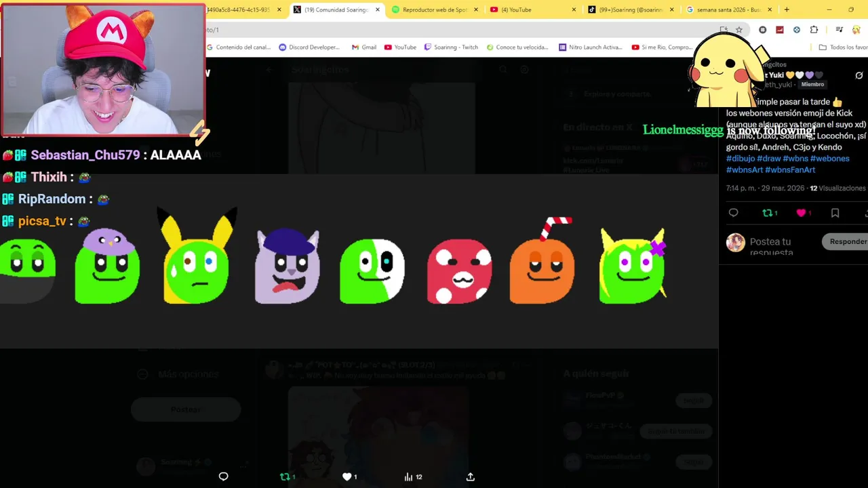The width and height of the screenshot is (868, 488).
Task: Open the #draw hashtag
Action: [768, 159]
